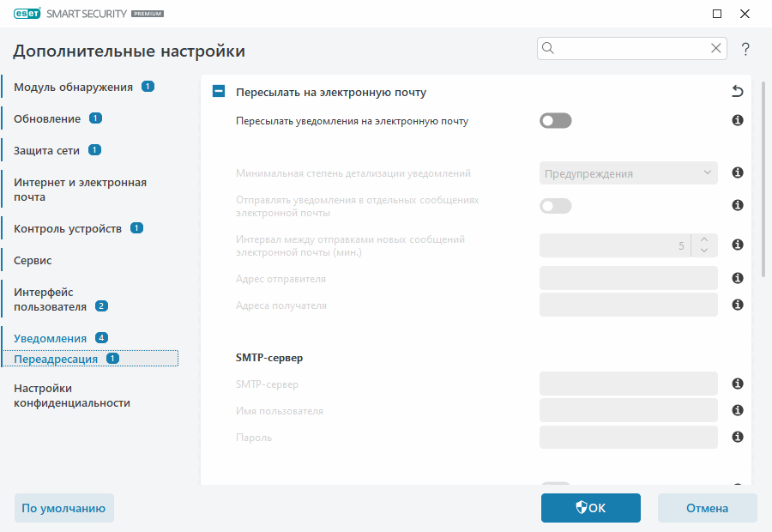Increase the email interval with the up stepper arrow
This screenshot has height=532, width=772.
tap(703, 240)
